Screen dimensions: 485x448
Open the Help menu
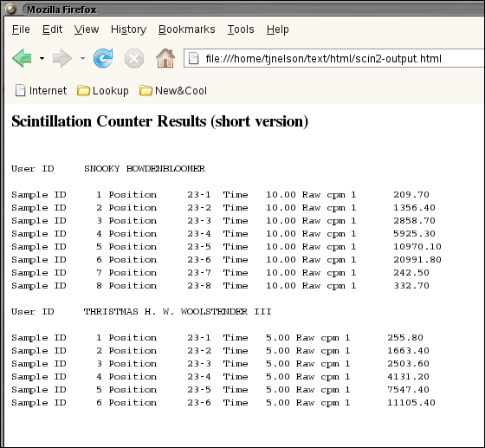point(278,29)
